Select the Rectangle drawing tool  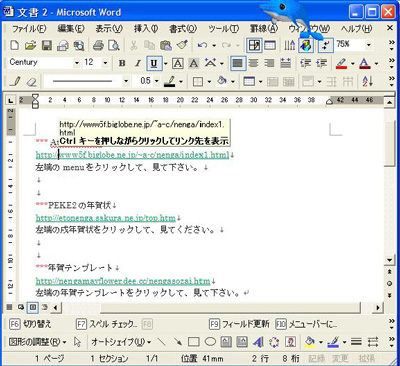click(x=194, y=342)
